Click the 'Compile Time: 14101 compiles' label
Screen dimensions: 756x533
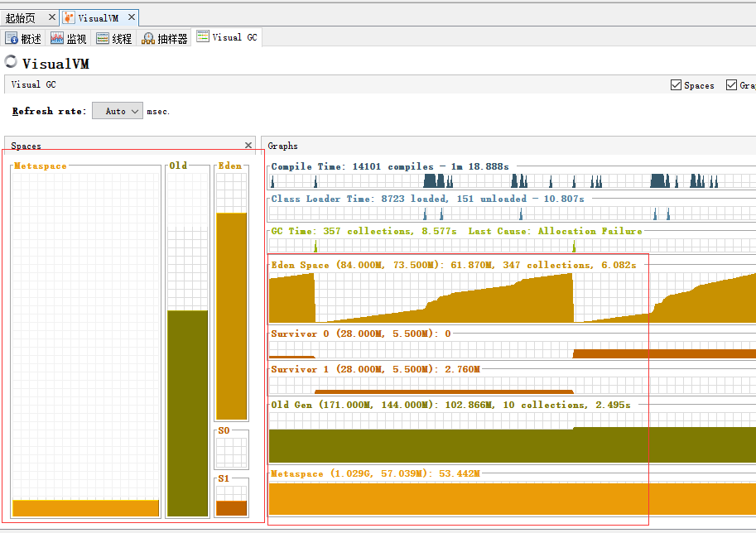coord(352,166)
